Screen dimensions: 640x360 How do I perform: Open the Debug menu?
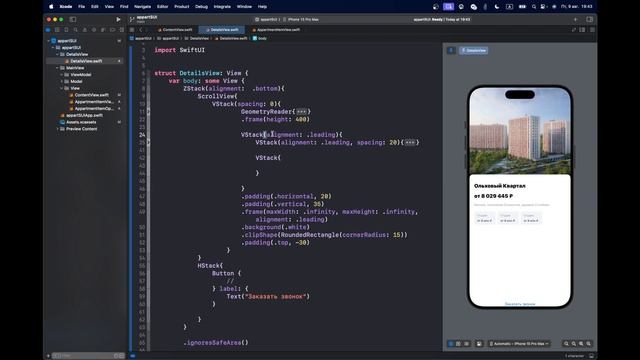pos(201,7)
